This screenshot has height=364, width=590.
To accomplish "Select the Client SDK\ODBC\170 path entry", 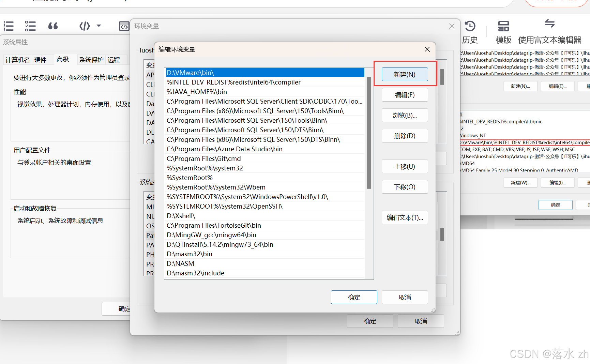I will (265, 101).
